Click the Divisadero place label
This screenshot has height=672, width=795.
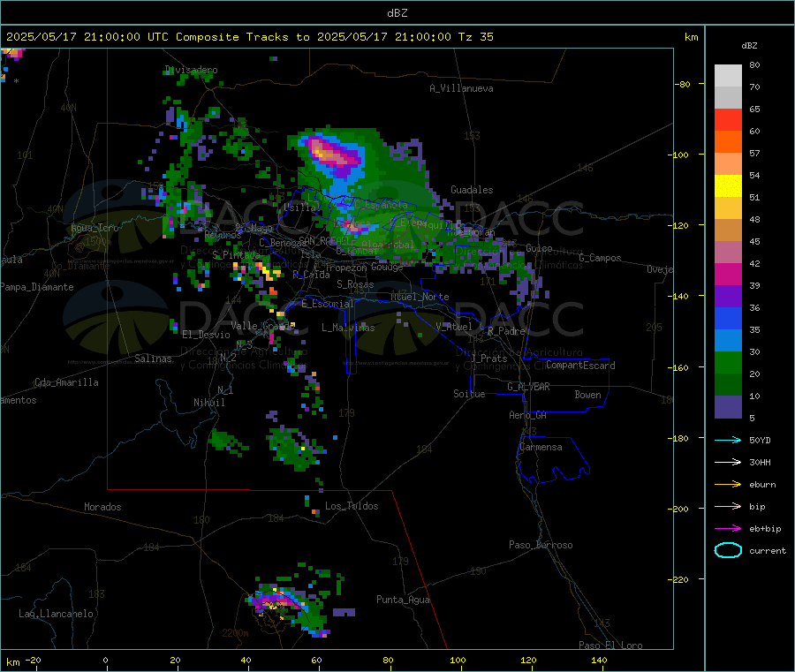191,70
